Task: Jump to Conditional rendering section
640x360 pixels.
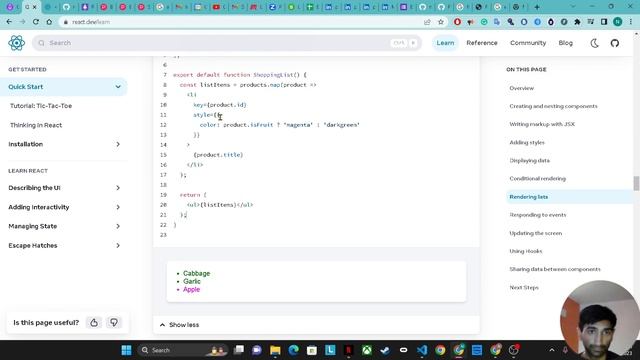Action: 537,178
